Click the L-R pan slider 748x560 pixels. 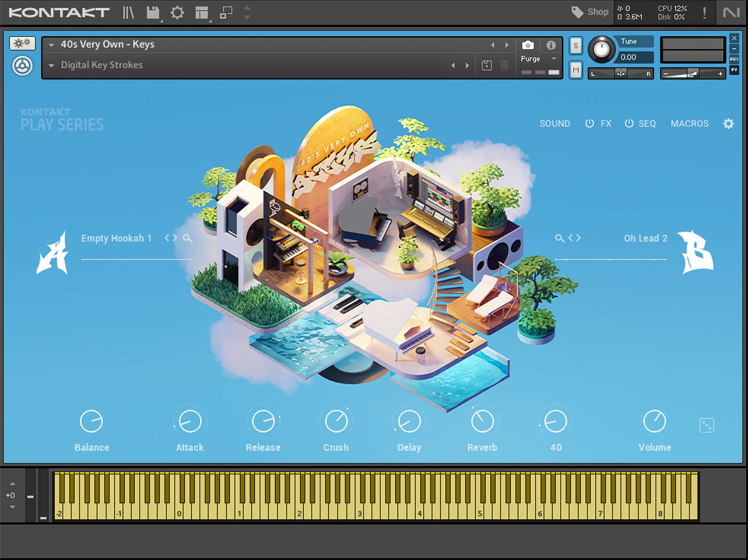[x=621, y=74]
